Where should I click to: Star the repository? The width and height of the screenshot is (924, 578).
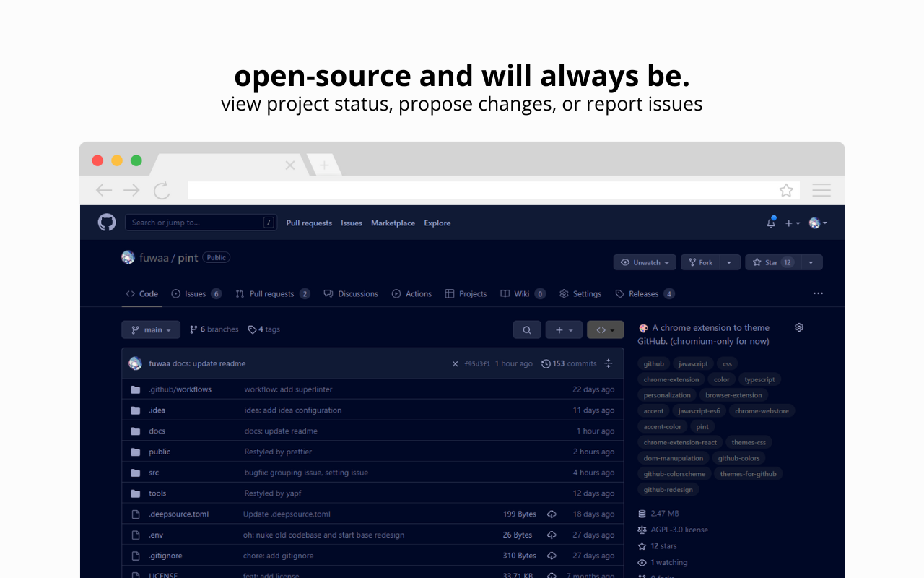coord(772,262)
